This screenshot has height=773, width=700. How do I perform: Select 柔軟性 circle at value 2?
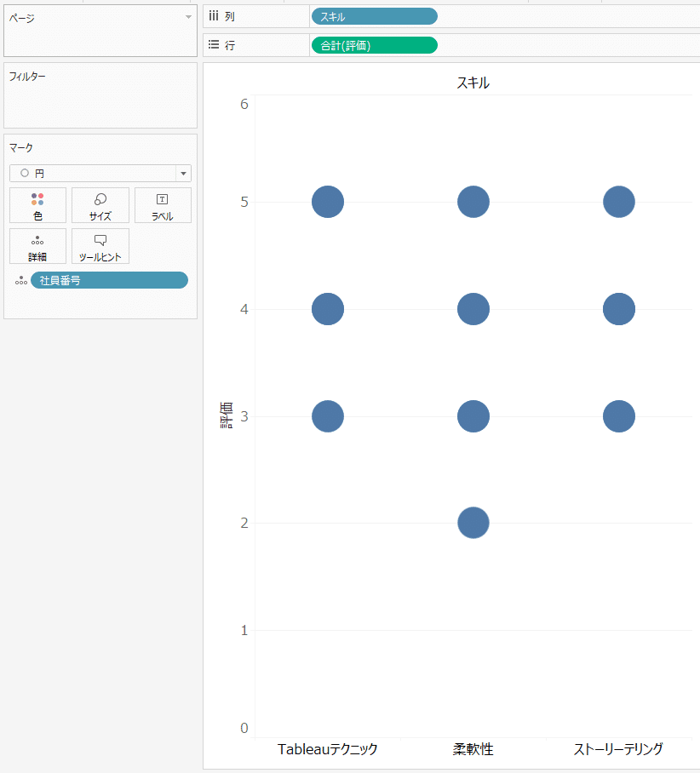click(x=473, y=523)
